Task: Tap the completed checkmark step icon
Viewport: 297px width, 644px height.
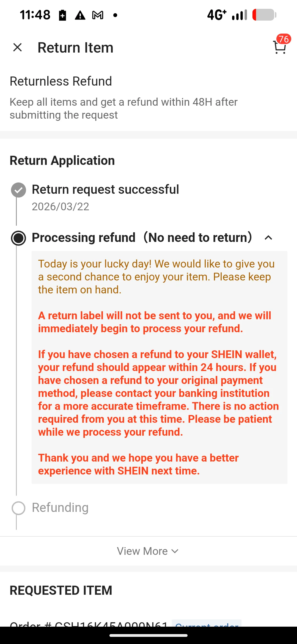Action: pyautogui.click(x=18, y=190)
